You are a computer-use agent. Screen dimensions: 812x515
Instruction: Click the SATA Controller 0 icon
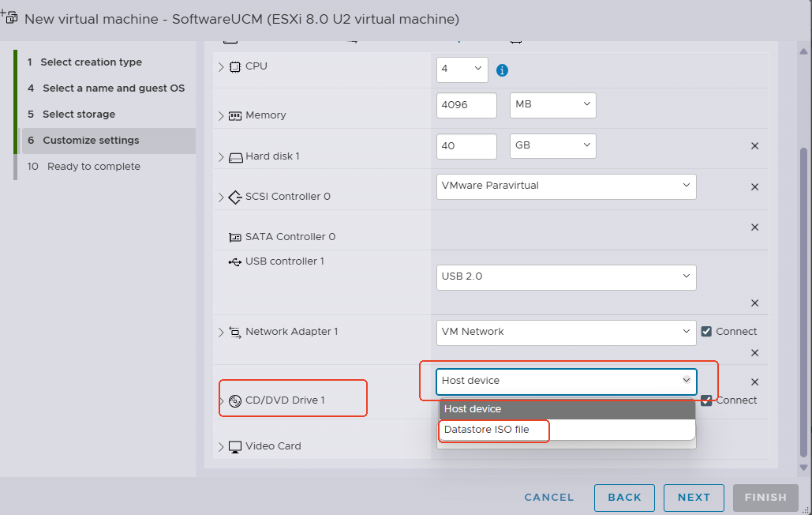235,237
